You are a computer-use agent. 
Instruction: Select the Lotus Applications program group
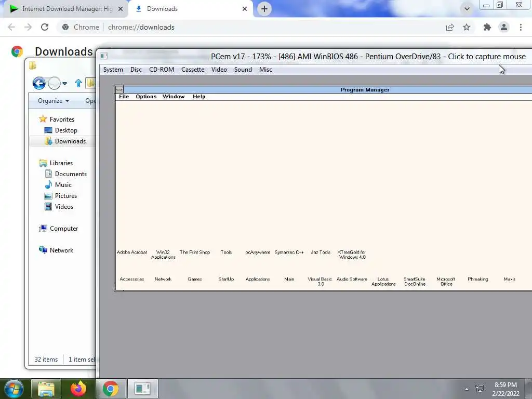(x=383, y=281)
